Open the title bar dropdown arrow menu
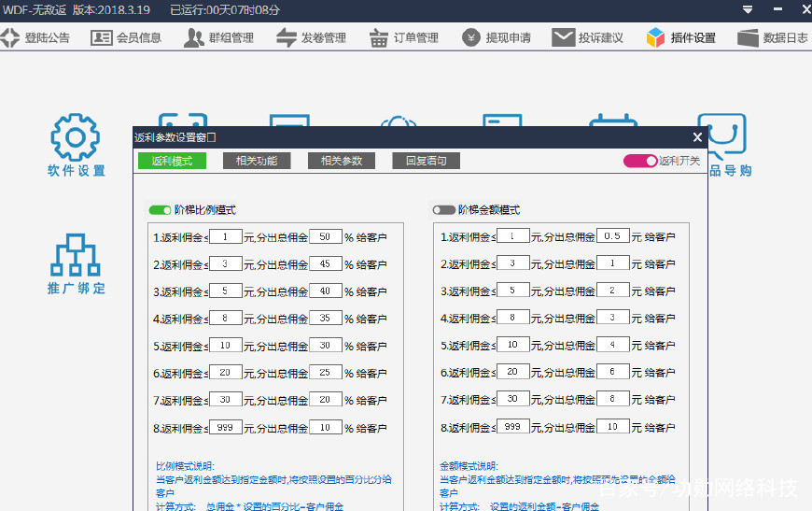This screenshot has width=812, height=511. pos(748,9)
